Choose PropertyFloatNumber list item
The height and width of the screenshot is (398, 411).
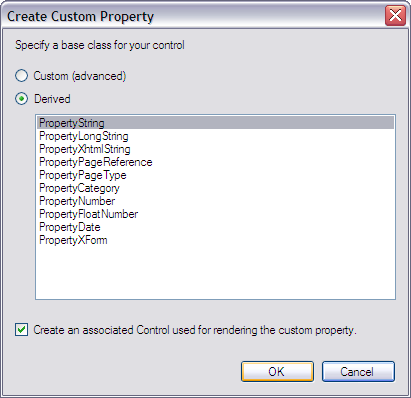215,214
